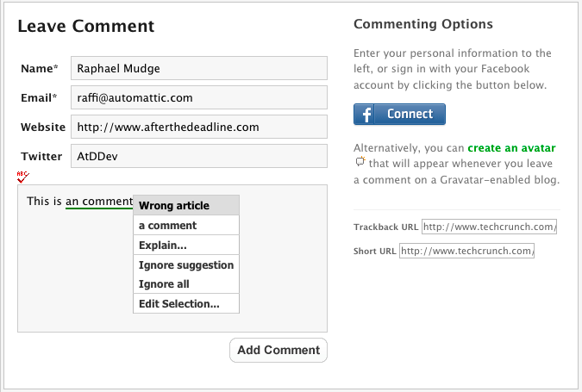Pick 'Ignore suggestion' from the popup menu
582x392 pixels.
(185, 265)
